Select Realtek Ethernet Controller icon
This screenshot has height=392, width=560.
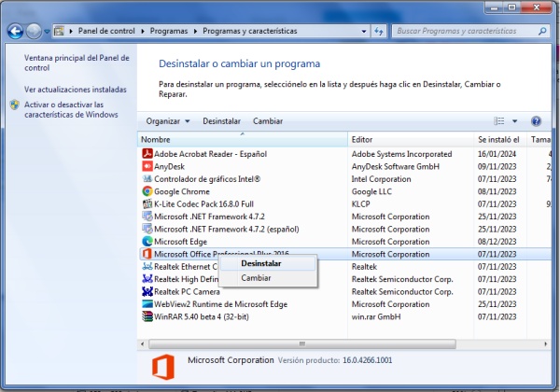[x=147, y=266]
